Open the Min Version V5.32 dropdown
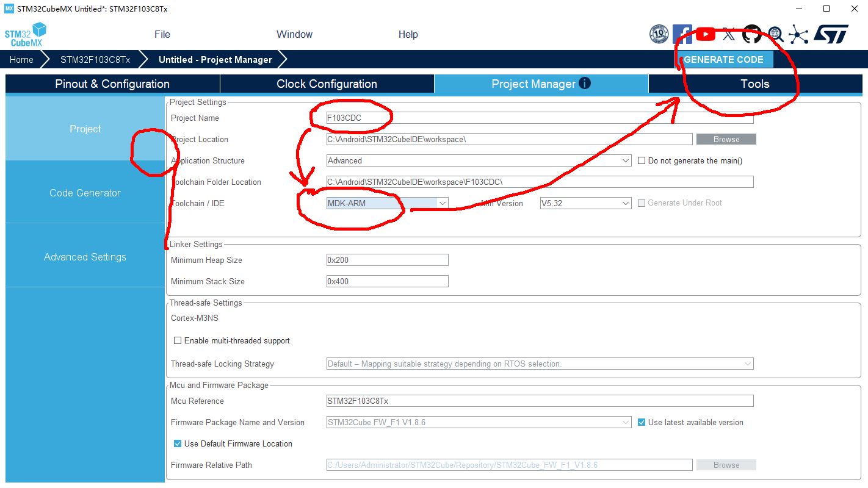 click(585, 203)
